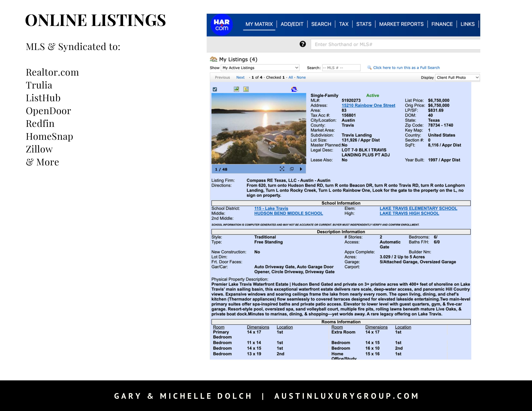Expand the listing photo to fullscreen

[x=282, y=169]
